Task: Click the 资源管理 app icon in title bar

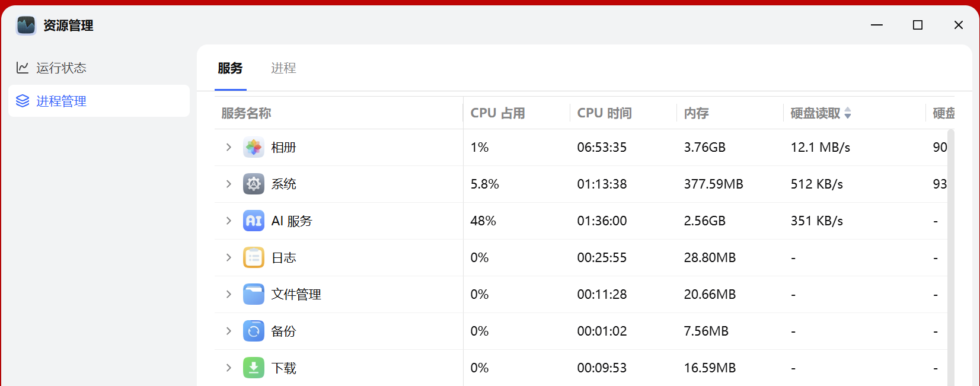Action: [26, 25]
